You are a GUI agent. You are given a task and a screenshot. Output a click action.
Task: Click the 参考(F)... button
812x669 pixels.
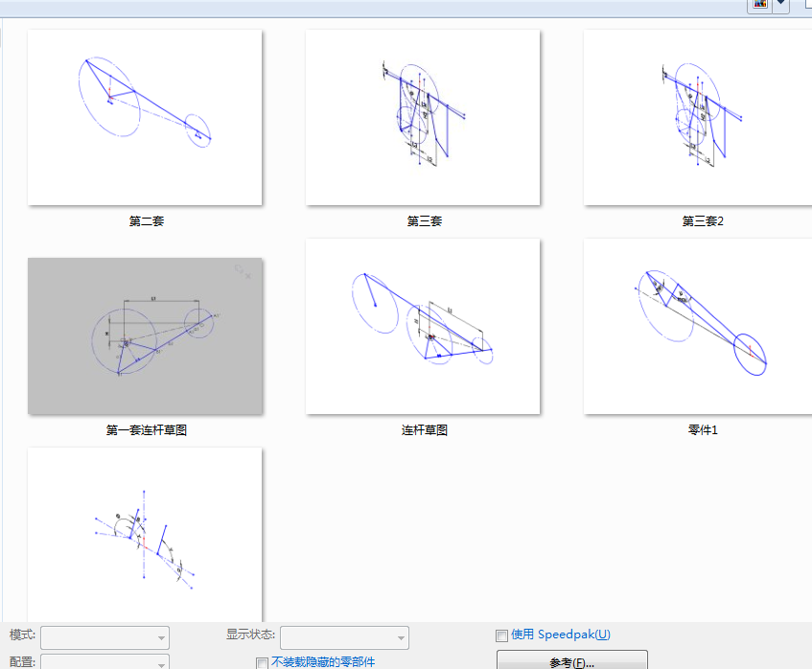coord(572,660)
